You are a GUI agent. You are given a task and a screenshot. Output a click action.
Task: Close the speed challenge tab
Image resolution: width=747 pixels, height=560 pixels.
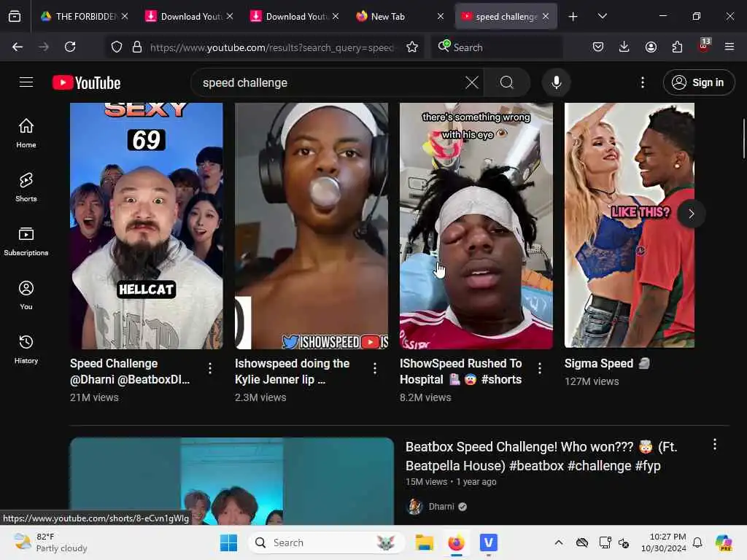546,16
